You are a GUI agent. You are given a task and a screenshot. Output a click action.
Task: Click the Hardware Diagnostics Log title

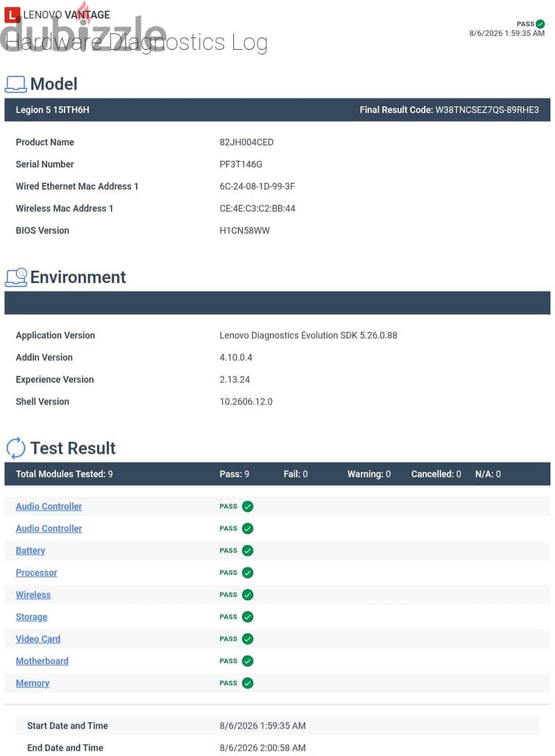coord(137,42)
